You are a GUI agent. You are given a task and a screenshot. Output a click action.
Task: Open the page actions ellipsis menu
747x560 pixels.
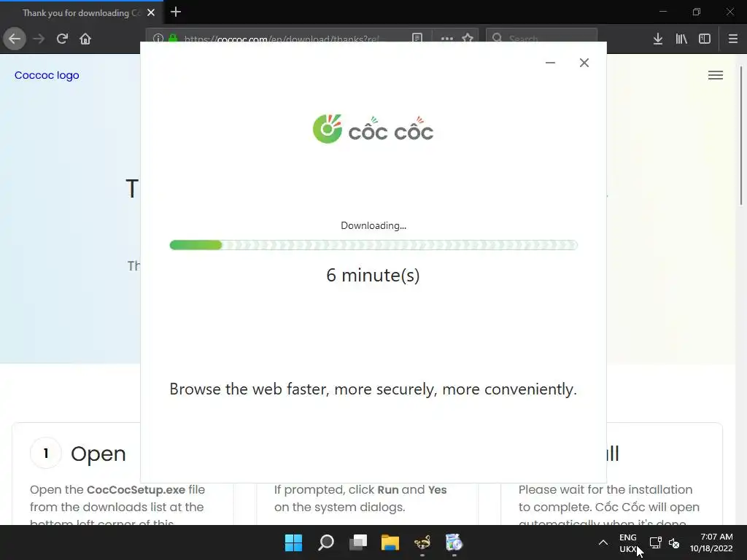[x=447, y=38]
